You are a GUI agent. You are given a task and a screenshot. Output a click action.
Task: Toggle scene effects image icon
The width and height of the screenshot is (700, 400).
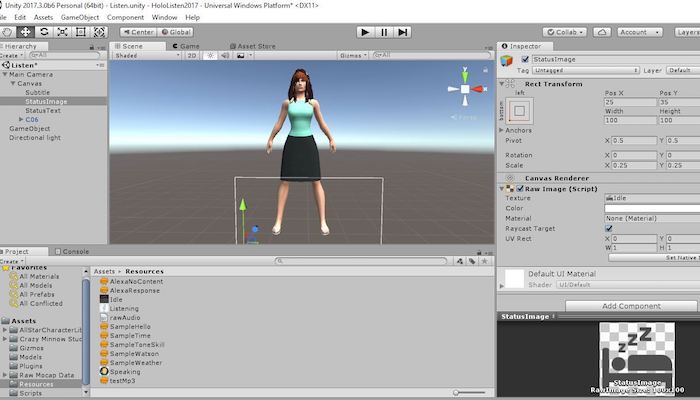point(241,55)
